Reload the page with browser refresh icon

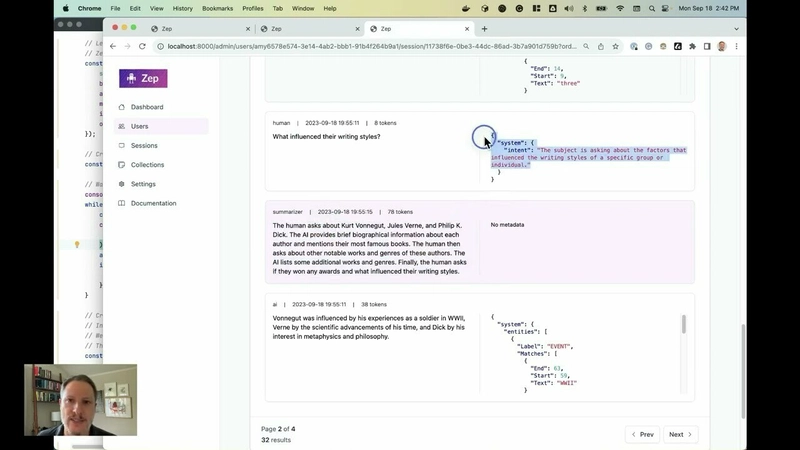[x=142, y=46]
